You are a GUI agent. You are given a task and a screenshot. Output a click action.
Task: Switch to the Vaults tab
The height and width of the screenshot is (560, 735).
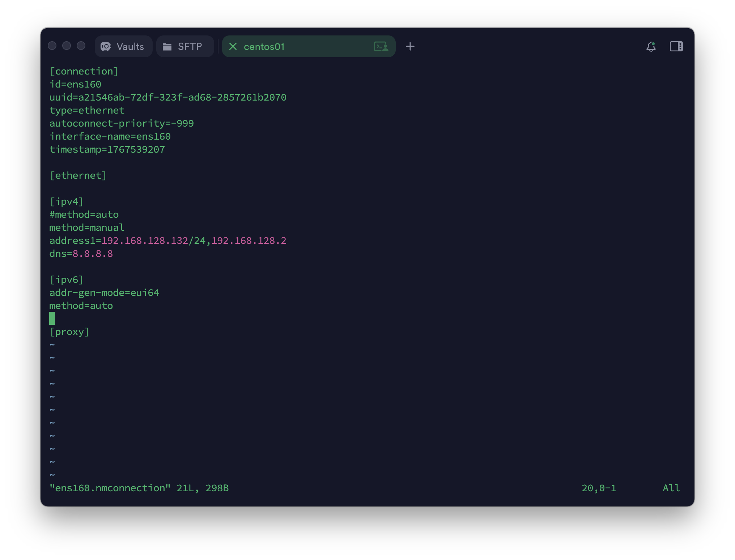point(130,47)
